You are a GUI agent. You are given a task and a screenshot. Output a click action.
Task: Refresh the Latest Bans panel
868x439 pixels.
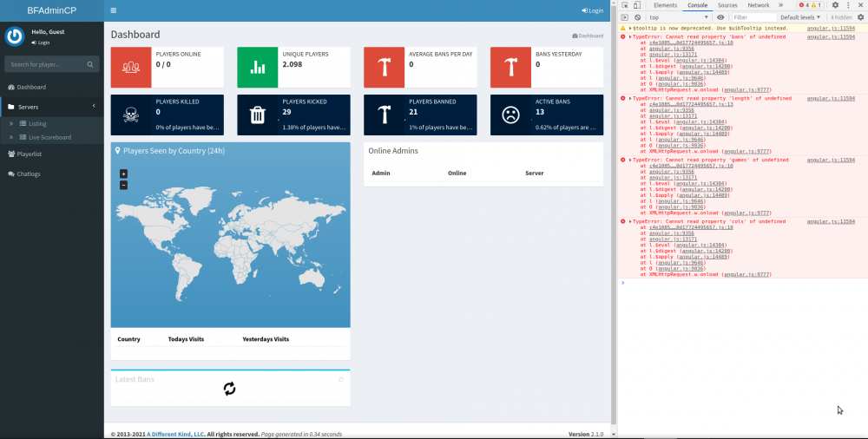[x=340, y=380]
